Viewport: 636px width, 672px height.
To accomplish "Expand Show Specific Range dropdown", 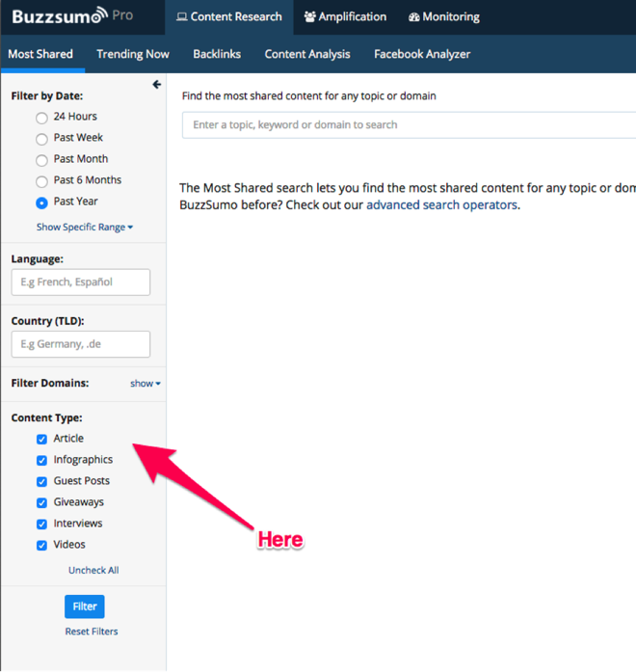I will [x=85, y=228].
